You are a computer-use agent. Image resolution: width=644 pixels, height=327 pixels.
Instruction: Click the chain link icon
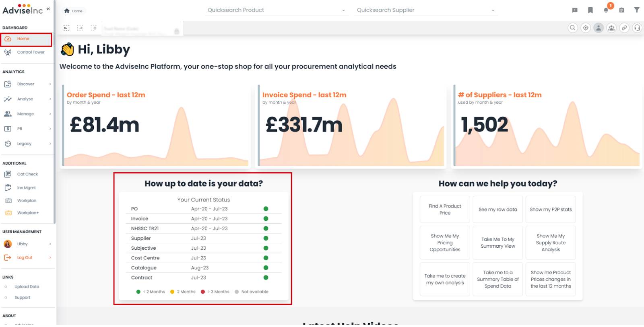tap(624, 28)
